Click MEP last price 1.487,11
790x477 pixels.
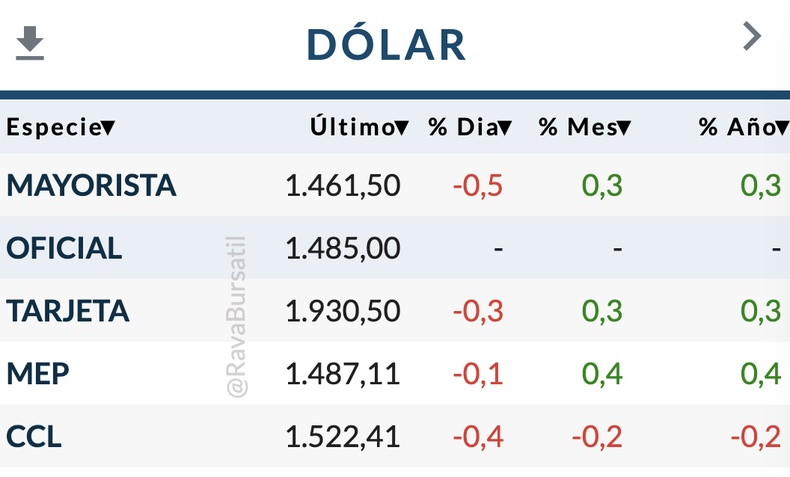point(342,373)
